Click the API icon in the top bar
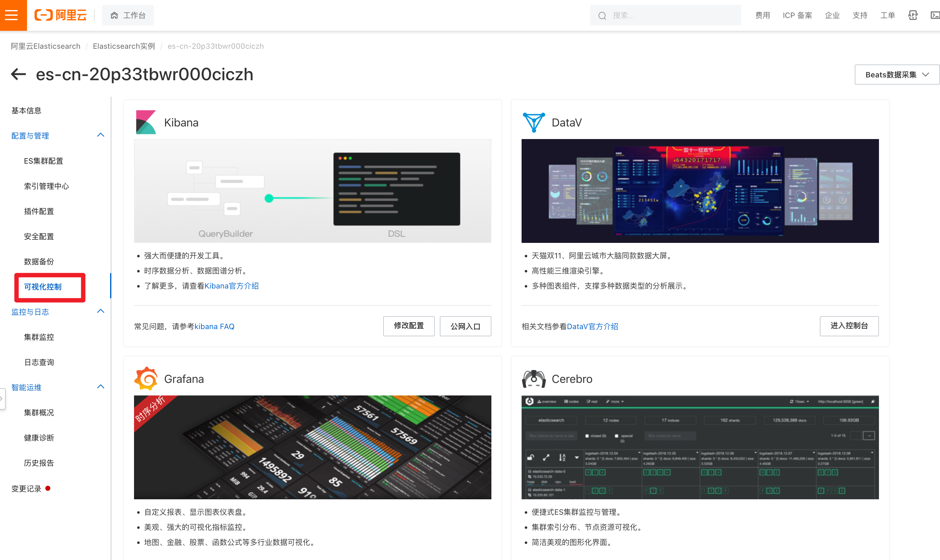This screenshot has width=940, height=560. point(912,15)
